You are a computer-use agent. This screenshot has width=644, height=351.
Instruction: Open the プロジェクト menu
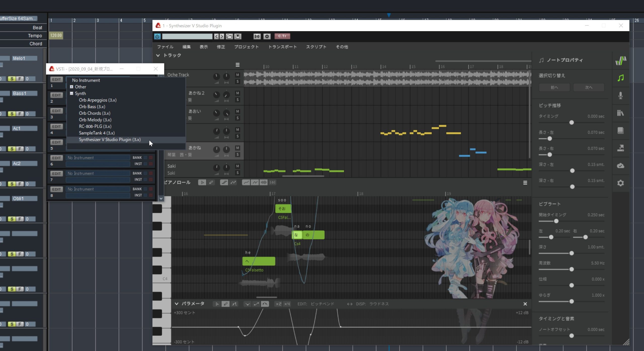coord(247,47)
